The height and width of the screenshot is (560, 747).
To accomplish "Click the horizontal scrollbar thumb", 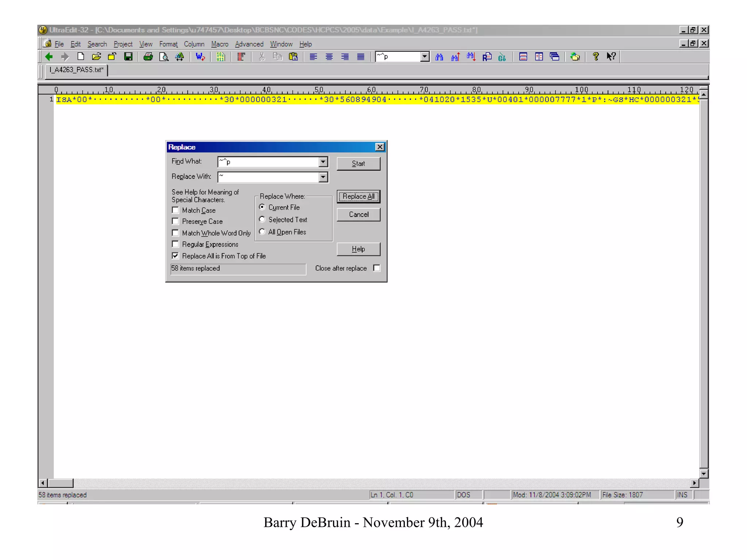I will pyautogui.click(x=61, y=483).
